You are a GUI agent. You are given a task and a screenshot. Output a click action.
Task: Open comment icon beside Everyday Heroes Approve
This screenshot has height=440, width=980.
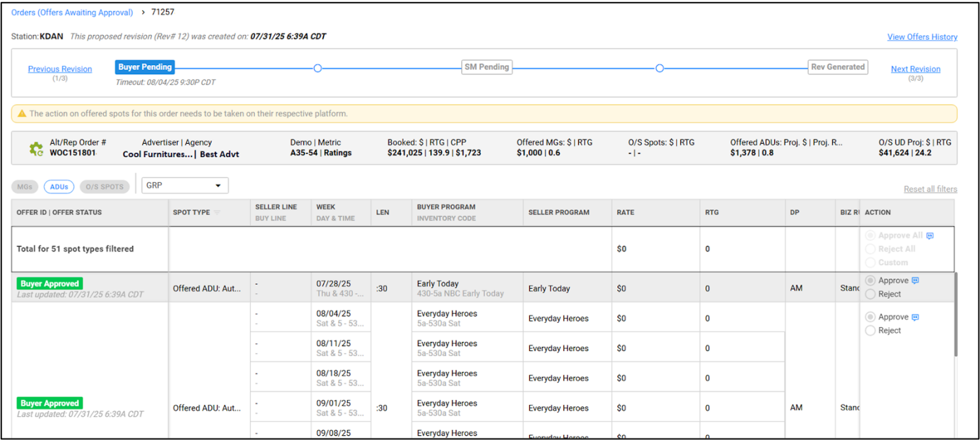pyautogui.click(x=916, y=317)
